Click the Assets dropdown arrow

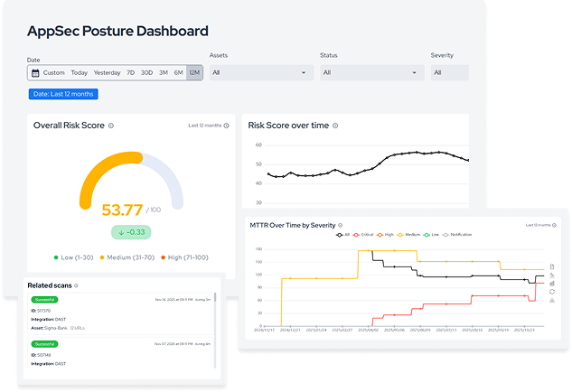(304, 72)
